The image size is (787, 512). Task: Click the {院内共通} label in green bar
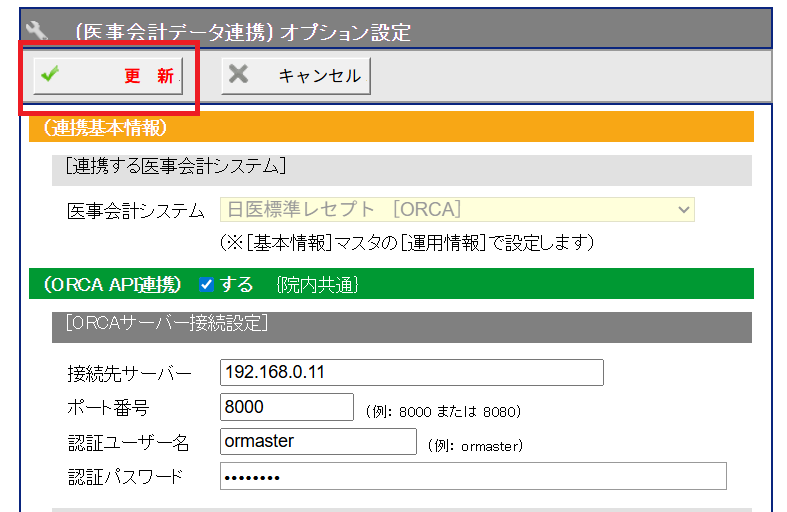(x=317, y=286)
